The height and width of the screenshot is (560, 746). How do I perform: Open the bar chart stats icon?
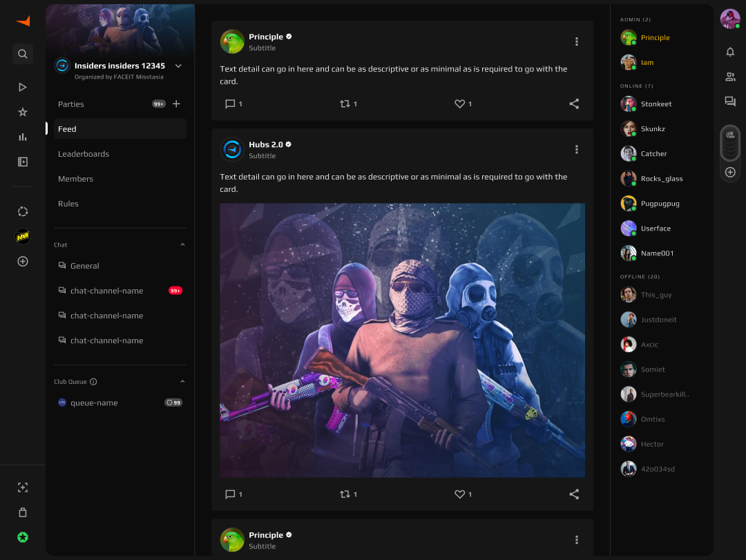(22, 137)
